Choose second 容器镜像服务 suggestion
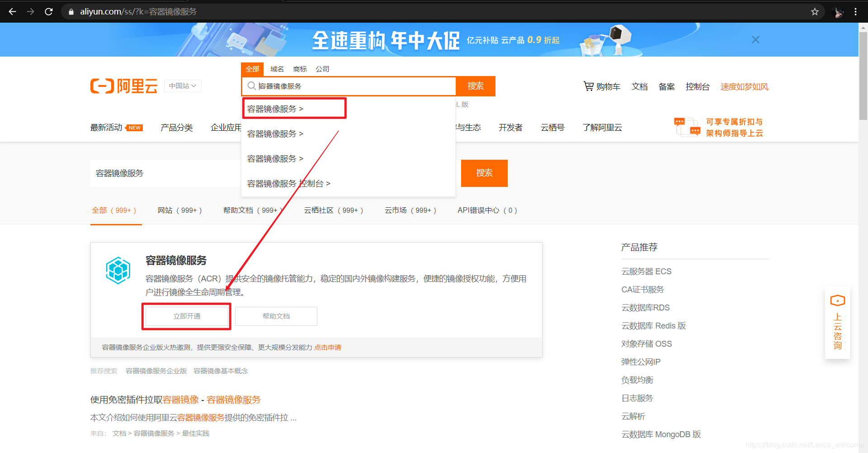Viewport: 868px width, 453px height. click(348, 134)
